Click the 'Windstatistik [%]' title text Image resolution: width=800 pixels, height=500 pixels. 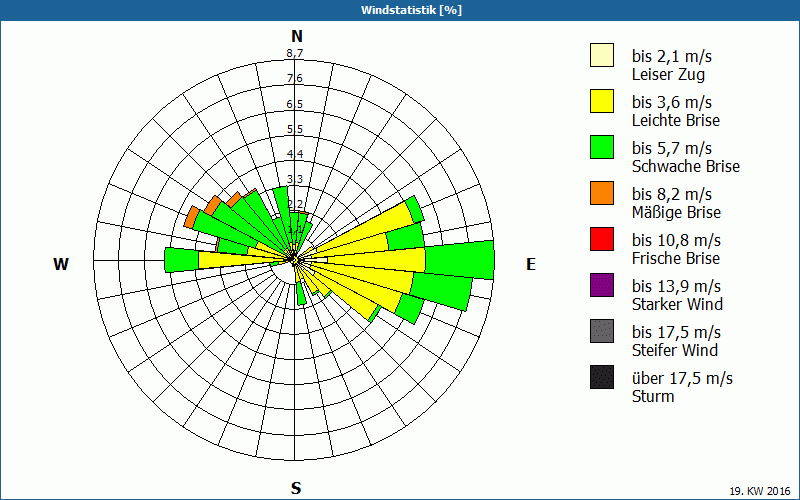(411, 10)
